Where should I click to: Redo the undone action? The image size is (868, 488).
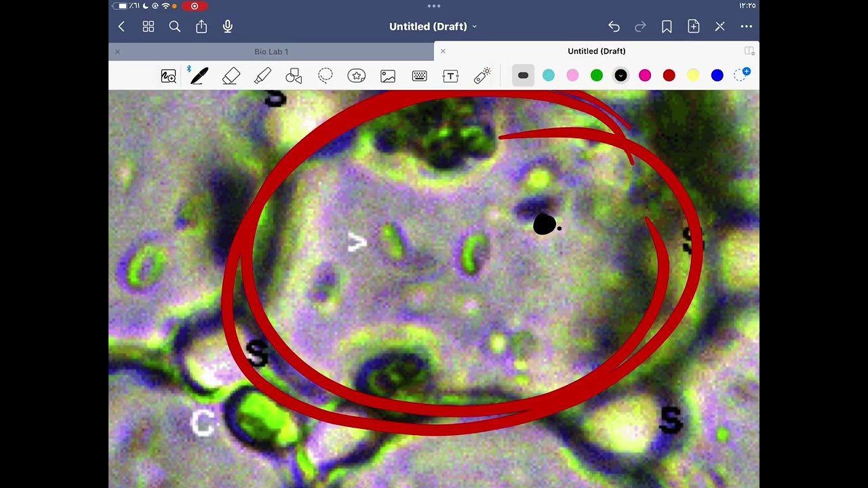(x=640, y=26)
